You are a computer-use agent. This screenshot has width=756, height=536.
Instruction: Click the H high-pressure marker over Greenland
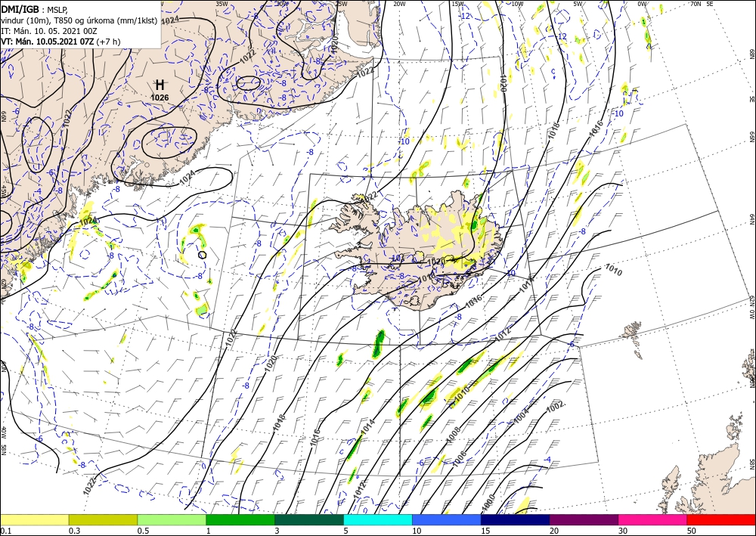point(160,85)
